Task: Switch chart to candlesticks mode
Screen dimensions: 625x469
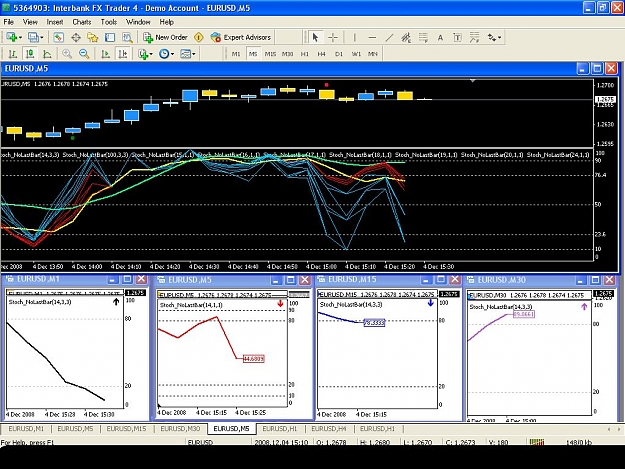Action: 30,53
